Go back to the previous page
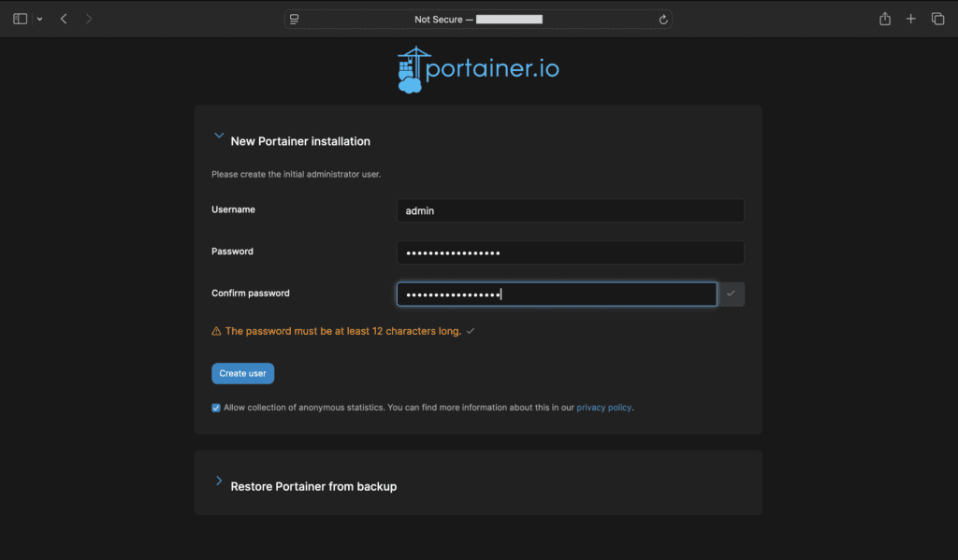Image resolution: width=958 pixels, height=560 pixels. 64,19
